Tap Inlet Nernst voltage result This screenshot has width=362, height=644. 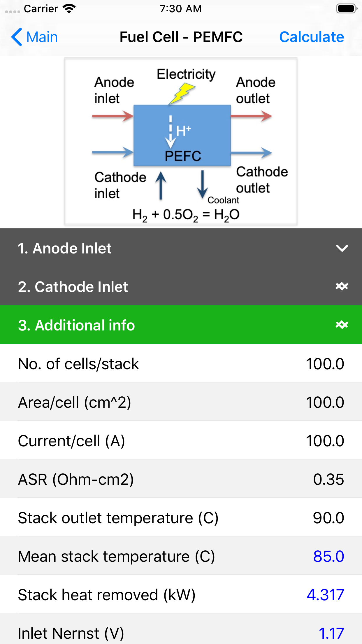[x=331, y=633]
